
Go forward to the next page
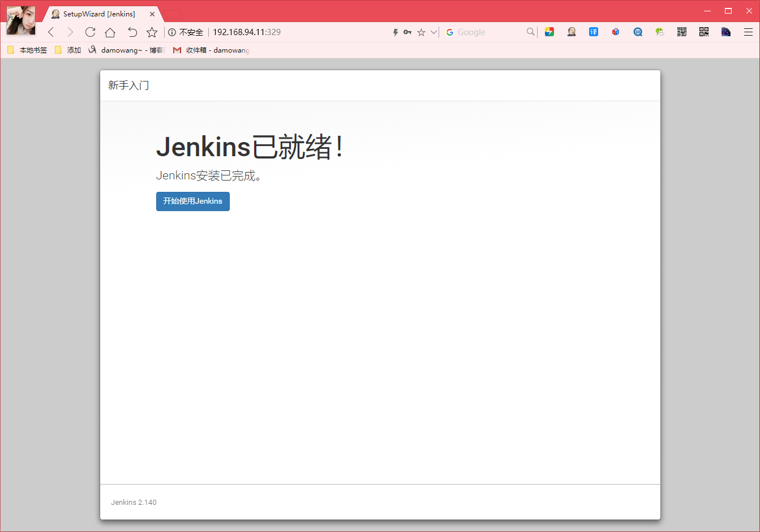[x=70, y=32]
